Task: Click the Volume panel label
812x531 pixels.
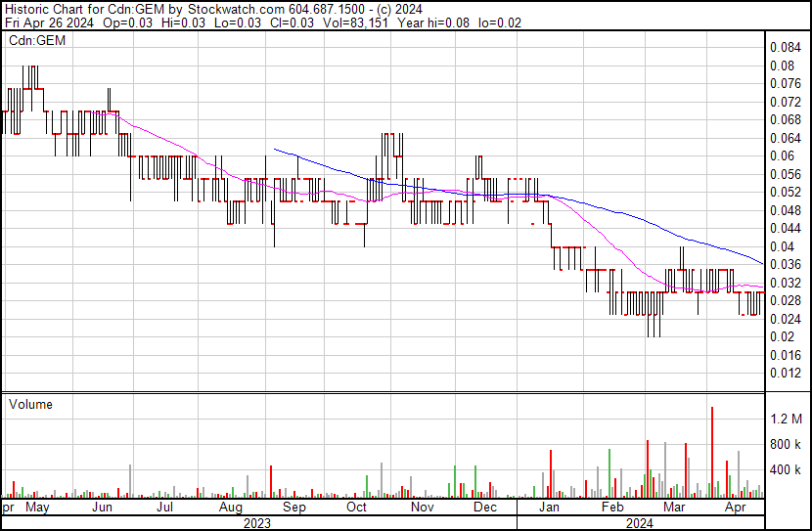Action: (30, 404)
